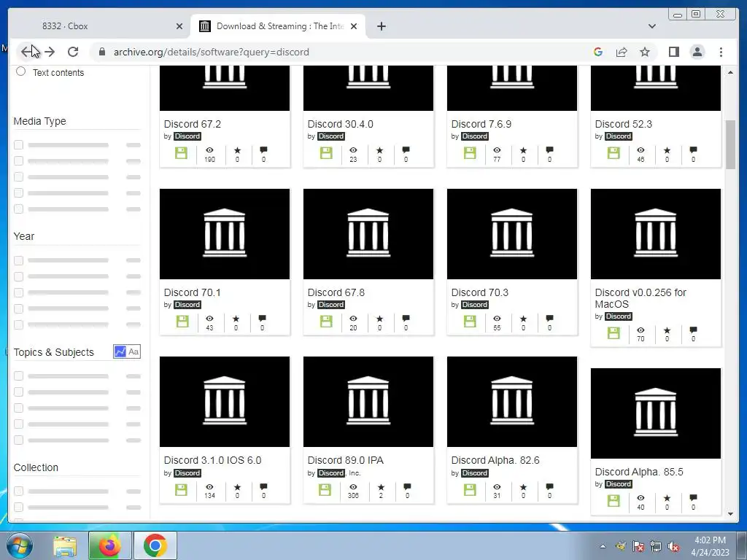The width and height of the screenshot is (747, 560).
Task: Open the Discord 67.8 thumbnail
Action: click(x=368, y=234)
